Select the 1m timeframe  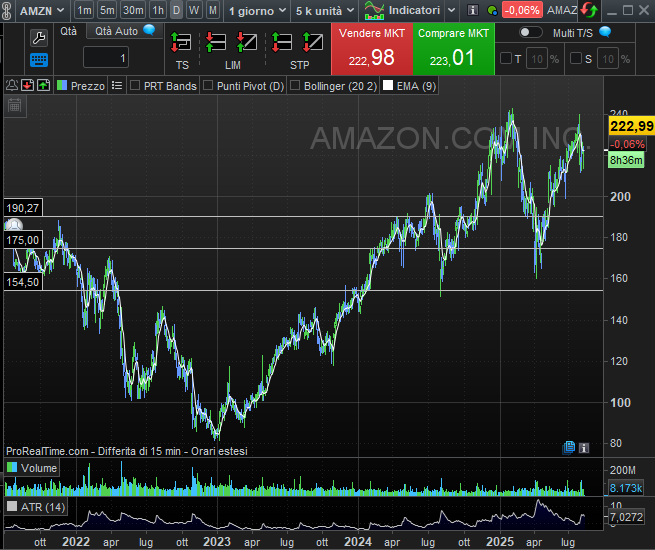click(x=84, y=10)
